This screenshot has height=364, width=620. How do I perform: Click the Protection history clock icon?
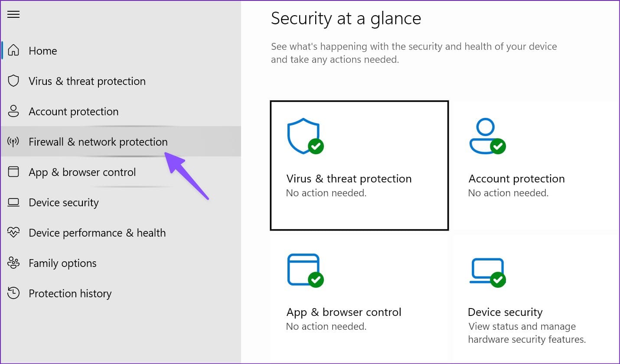coord(13,293)
